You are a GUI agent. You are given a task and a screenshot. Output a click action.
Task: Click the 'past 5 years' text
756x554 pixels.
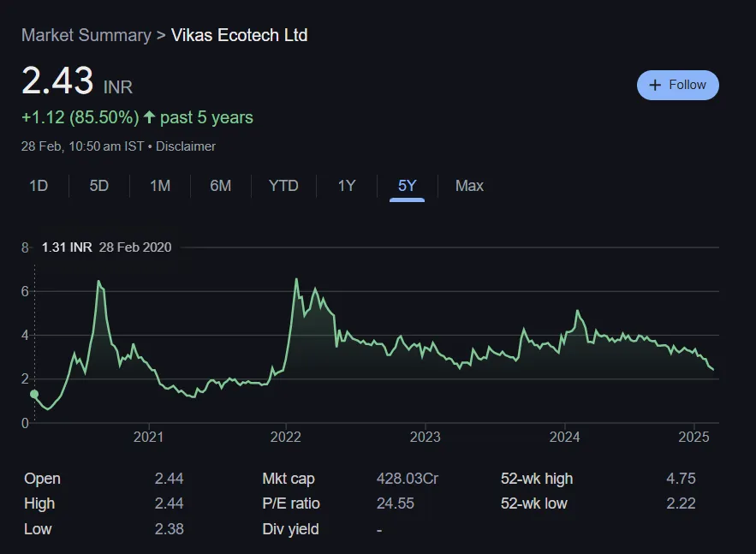206,117
